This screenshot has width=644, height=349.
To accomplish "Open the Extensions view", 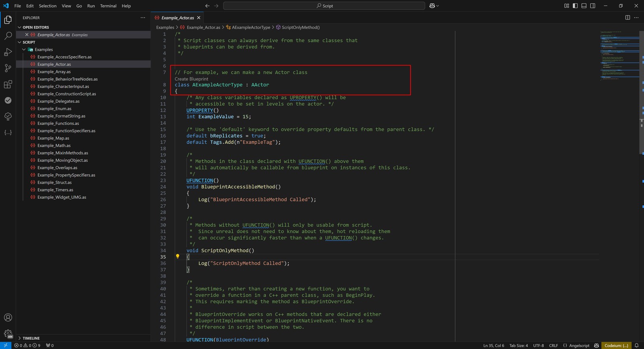I will click(x=8, y=84).
